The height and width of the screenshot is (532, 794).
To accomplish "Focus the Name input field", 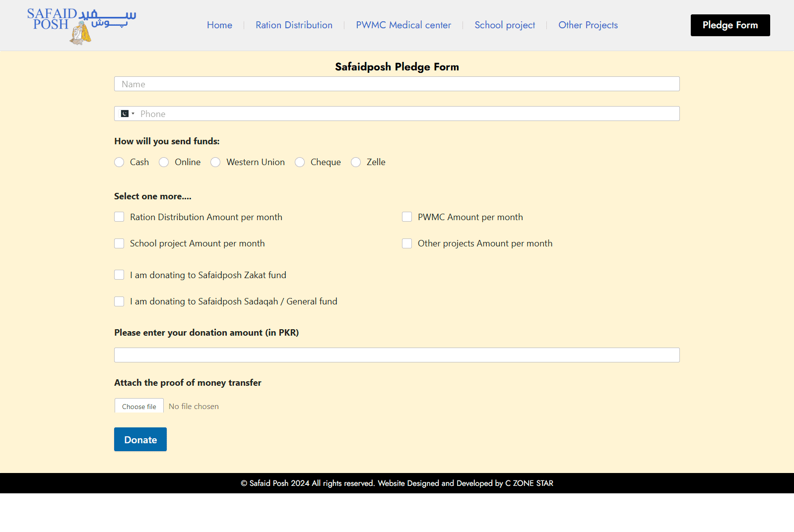I will point(397,84).
